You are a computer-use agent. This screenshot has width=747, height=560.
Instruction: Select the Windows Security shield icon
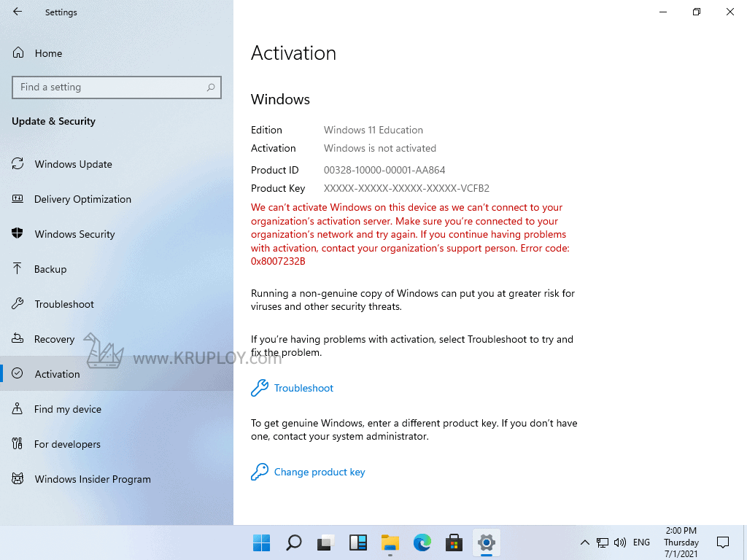18,234
